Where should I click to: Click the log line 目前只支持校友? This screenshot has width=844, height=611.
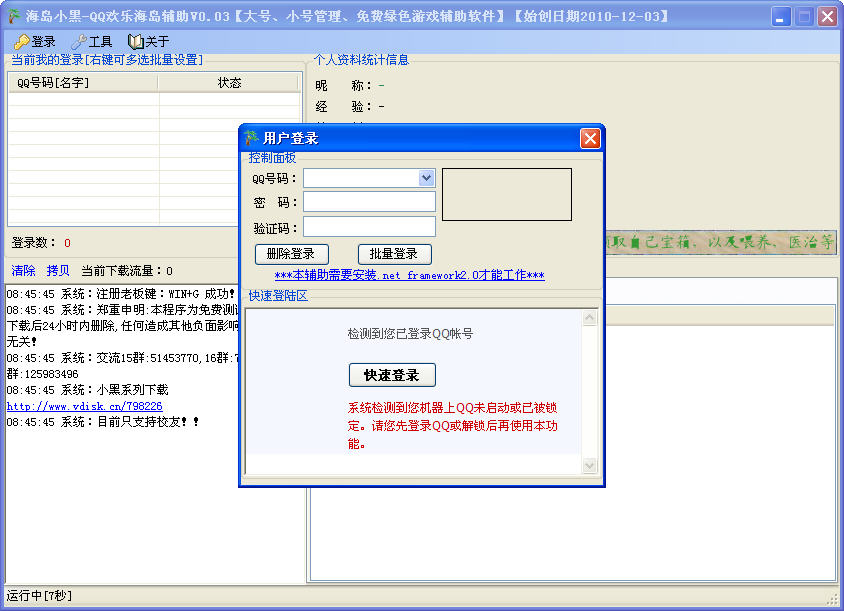tap(103, 422)
